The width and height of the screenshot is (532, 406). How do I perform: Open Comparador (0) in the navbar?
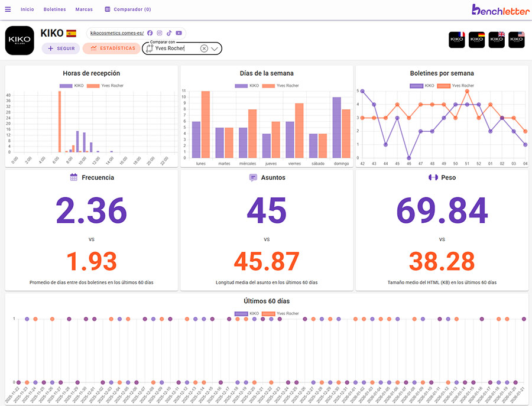[128, 9]
